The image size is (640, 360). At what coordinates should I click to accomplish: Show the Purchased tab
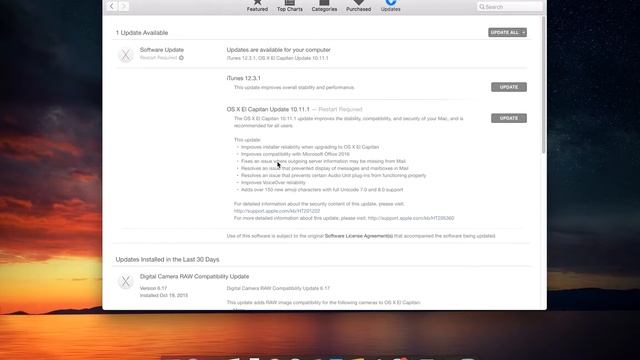(358, 6)
